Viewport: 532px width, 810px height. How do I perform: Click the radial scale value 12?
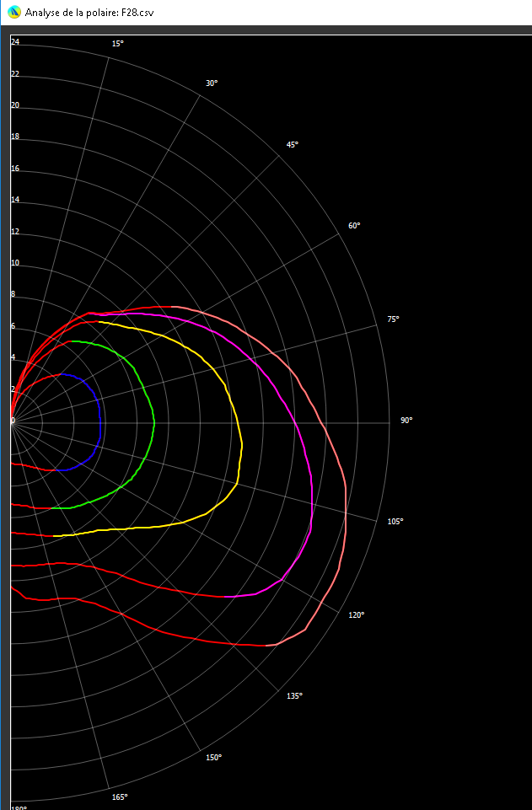click(x=15, y=232)
